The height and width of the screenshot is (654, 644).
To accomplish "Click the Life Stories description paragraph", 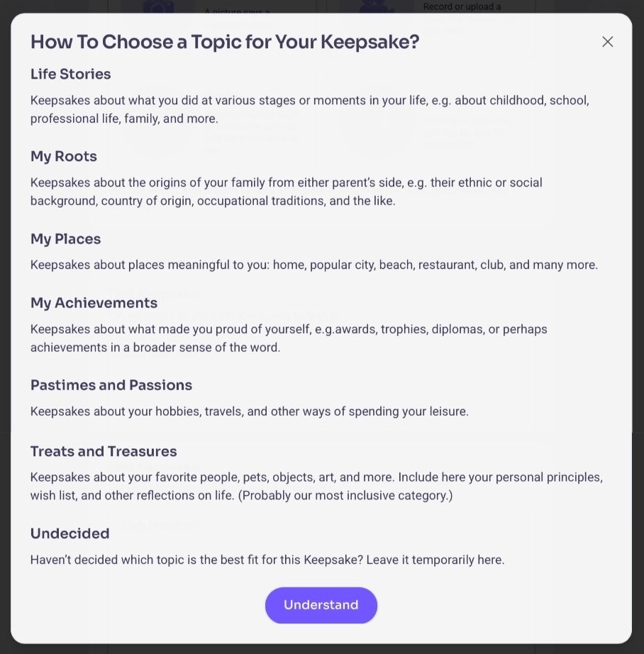I will 309,109.
